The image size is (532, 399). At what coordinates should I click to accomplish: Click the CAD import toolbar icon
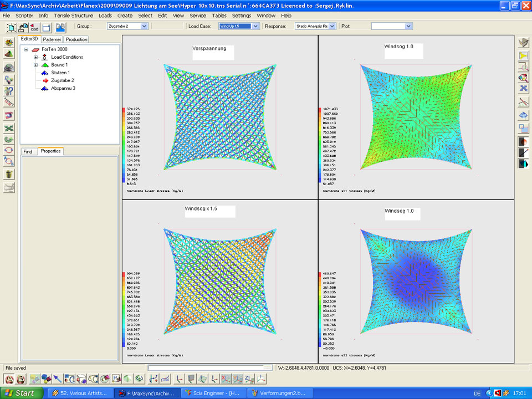(x=34, y=27)
